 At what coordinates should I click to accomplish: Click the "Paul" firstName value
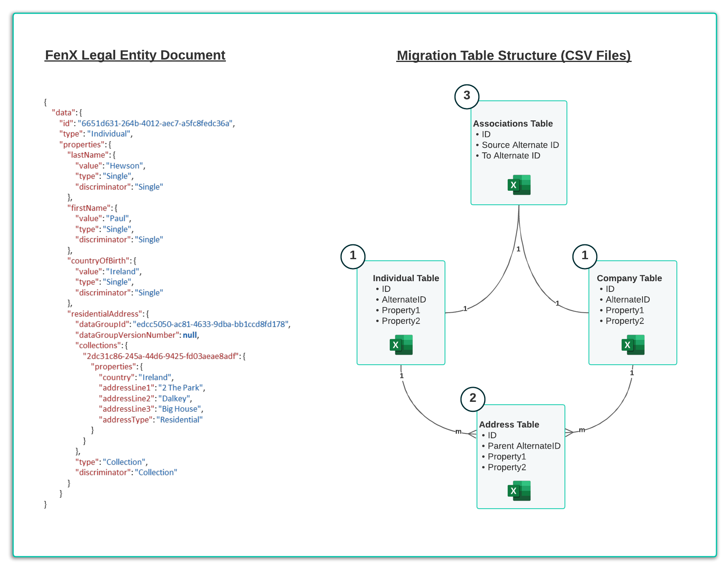click(118, 219)
